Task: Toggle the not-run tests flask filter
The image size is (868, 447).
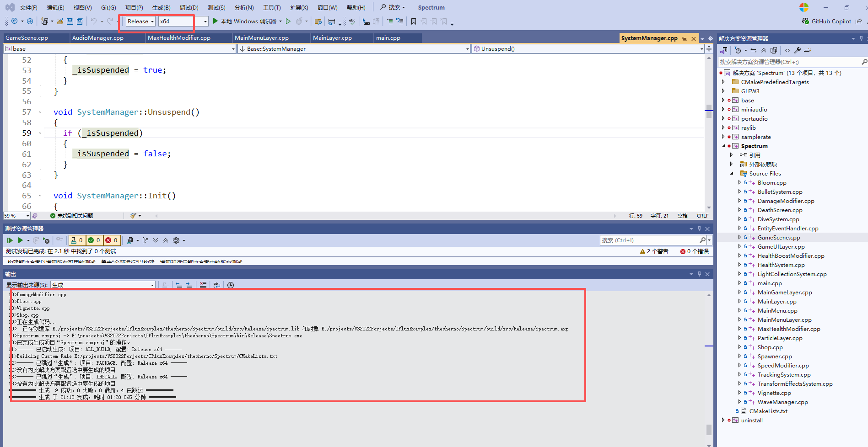Action: [77, 240]
